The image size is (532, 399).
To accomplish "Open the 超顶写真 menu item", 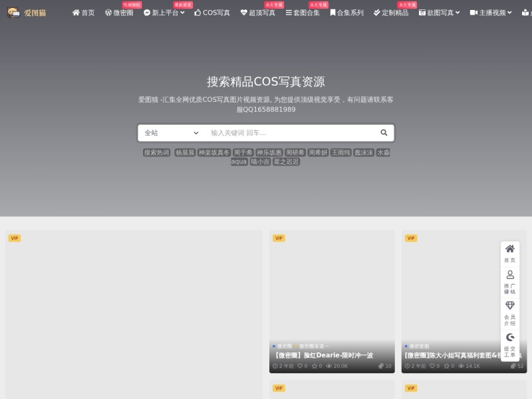I will (258, 13).
